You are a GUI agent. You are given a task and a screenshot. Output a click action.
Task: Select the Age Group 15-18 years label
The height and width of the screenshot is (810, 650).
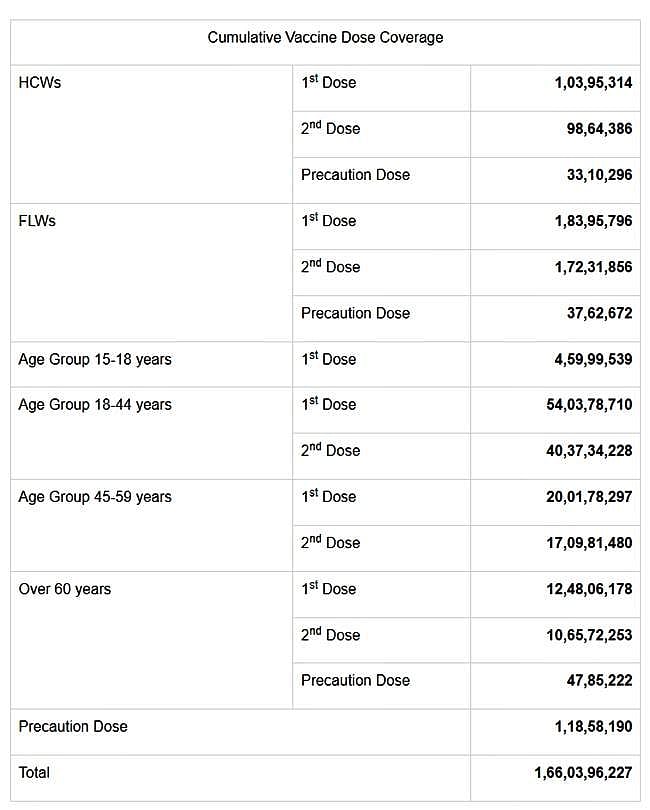click(x=95, y=359)
